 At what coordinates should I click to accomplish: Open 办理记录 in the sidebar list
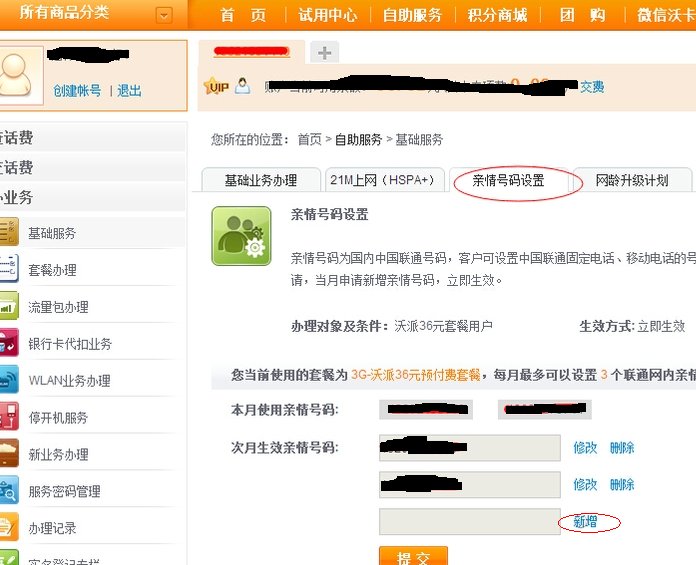pos(52,528)
